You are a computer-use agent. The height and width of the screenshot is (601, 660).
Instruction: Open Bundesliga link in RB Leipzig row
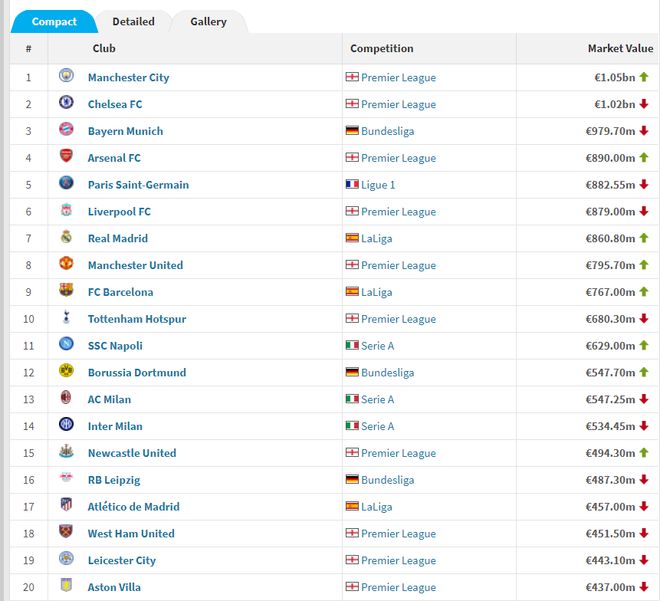(x=387, y=480)
